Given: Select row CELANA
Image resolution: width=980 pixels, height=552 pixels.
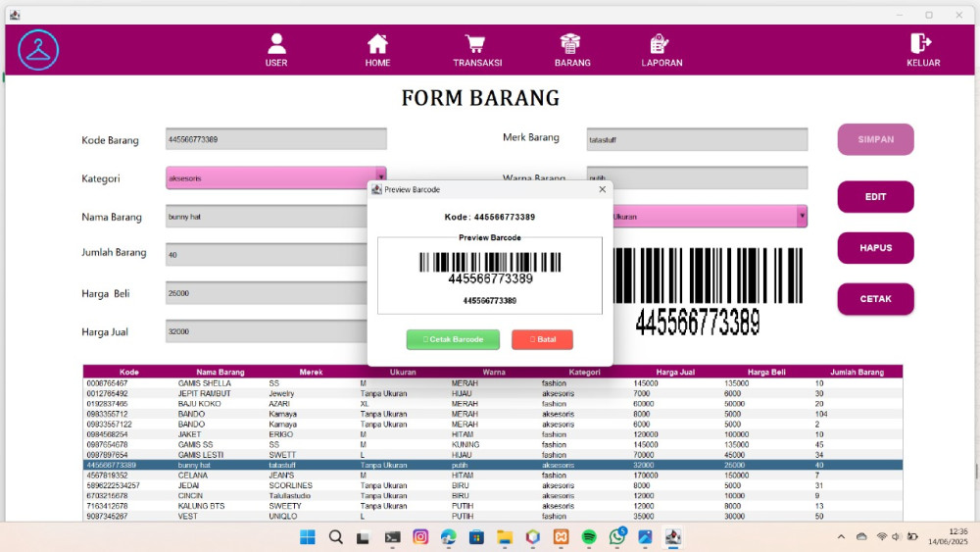Looking at the screenshot, I should pyautogui.click(x=493, y=476).
